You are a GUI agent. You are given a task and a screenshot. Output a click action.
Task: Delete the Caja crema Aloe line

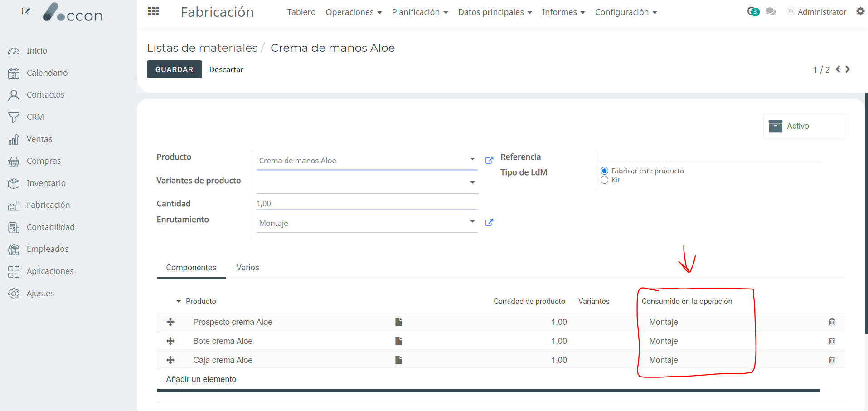(x=832, y=360)
